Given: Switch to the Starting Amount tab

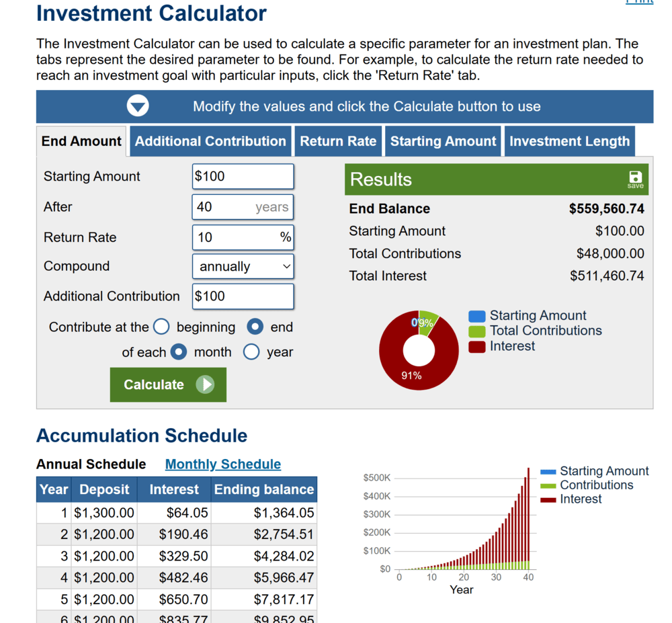Looking at the screenshot, I should pos(443,142).
